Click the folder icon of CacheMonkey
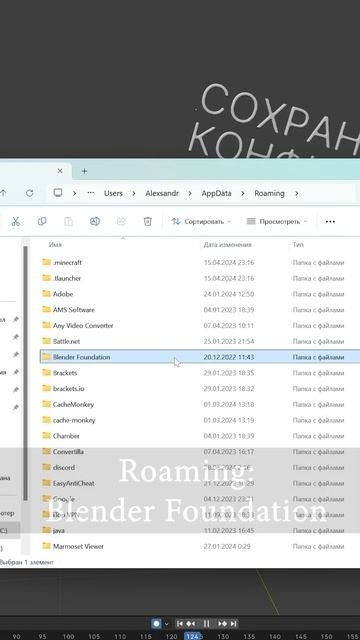360x640 pixels. pyautogui.click(x=46, y=404)
